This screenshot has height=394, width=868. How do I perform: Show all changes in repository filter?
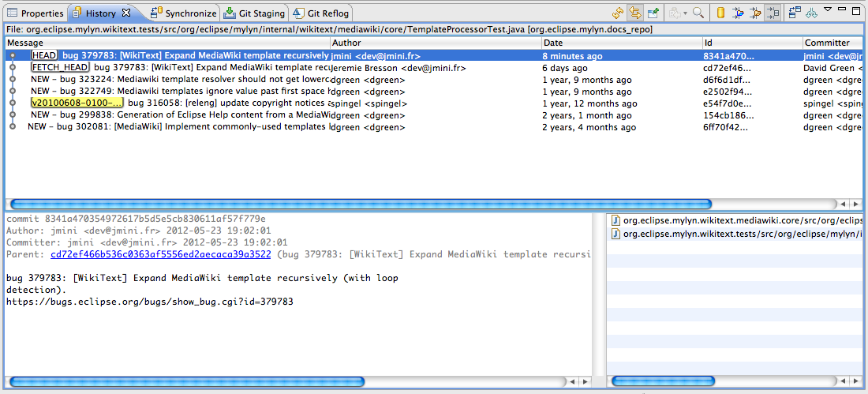point(720,12)
